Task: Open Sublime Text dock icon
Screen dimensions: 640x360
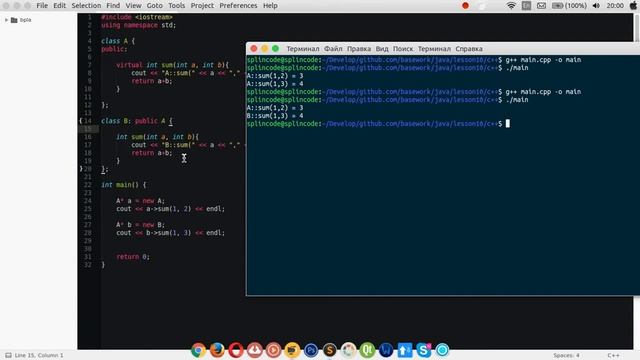Action: click(330, 350)
